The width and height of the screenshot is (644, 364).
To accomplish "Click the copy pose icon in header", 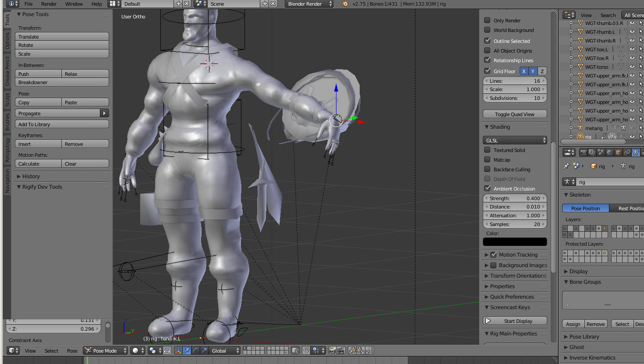I will click(352, 350).
